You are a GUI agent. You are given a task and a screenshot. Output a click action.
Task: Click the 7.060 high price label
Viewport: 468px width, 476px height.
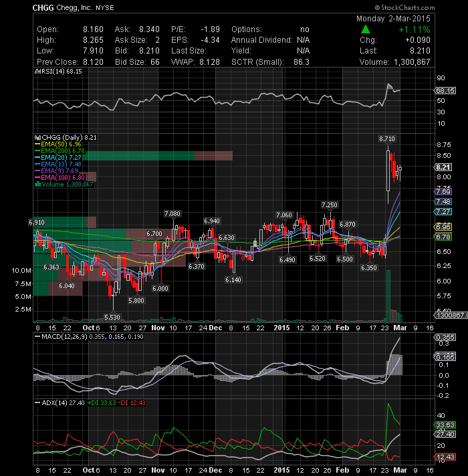coord(284,215)
